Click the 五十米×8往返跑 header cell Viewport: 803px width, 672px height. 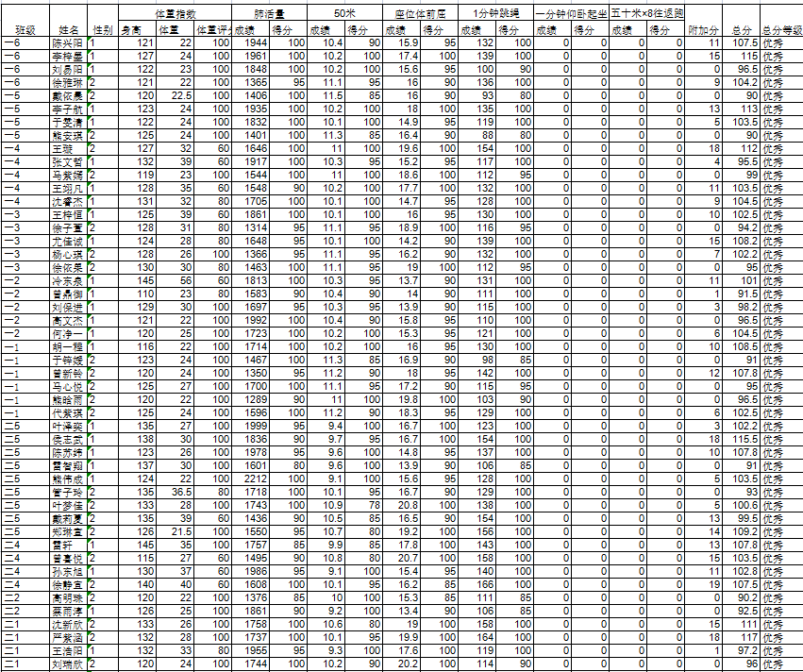click(x=646, y=14)
